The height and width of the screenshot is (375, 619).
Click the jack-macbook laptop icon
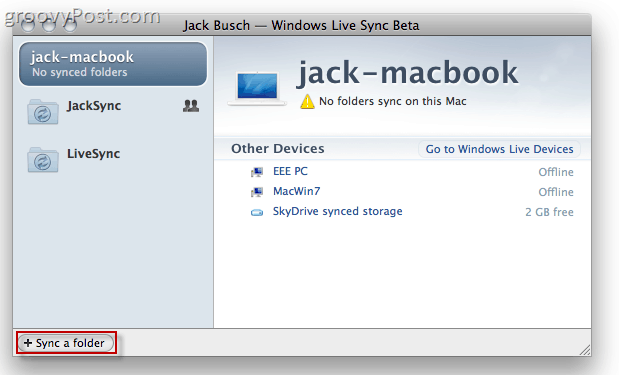click(257, 88)
